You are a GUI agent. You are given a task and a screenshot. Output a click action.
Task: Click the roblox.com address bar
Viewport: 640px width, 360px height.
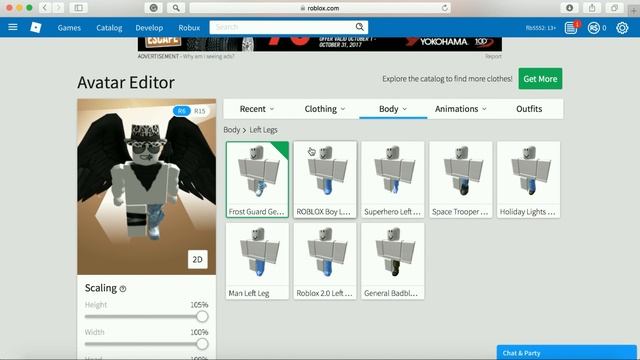320,8
